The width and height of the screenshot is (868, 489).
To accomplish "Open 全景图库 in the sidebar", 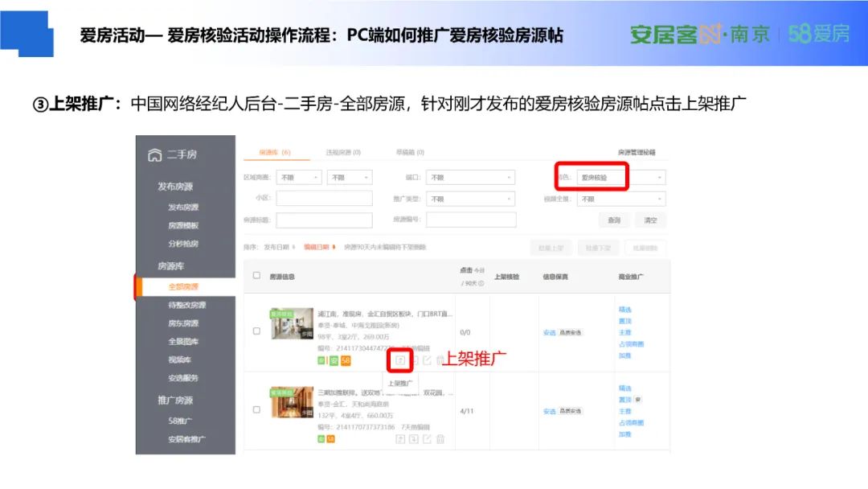I will tap(183, 342).
